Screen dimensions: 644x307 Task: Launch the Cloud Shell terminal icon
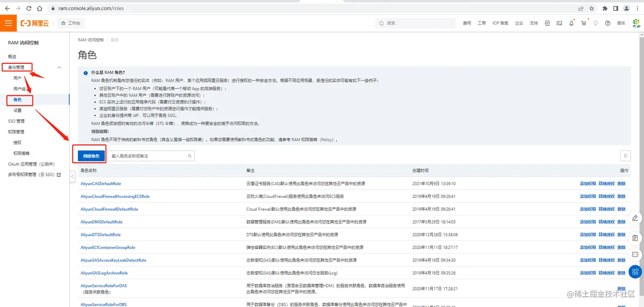click(559, 23)
